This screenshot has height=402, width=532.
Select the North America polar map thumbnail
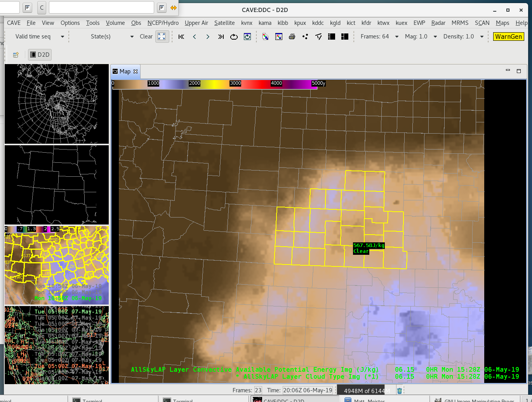tap(57, 104)
